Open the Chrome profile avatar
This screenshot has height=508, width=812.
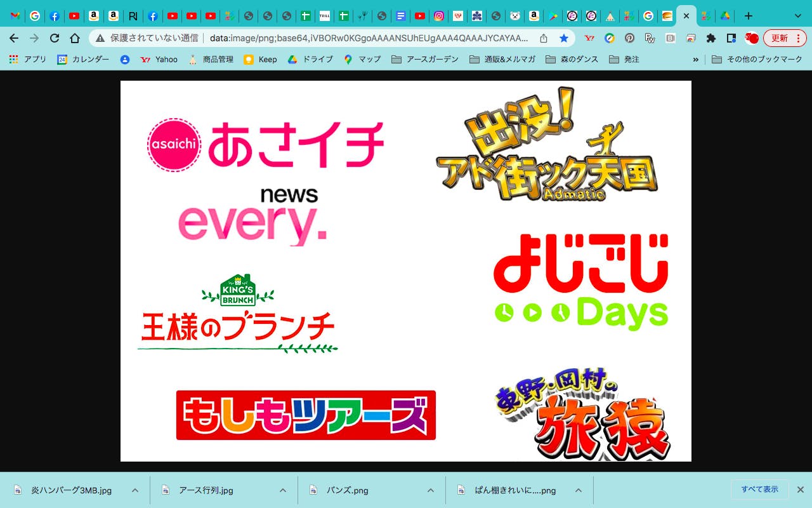752,38
